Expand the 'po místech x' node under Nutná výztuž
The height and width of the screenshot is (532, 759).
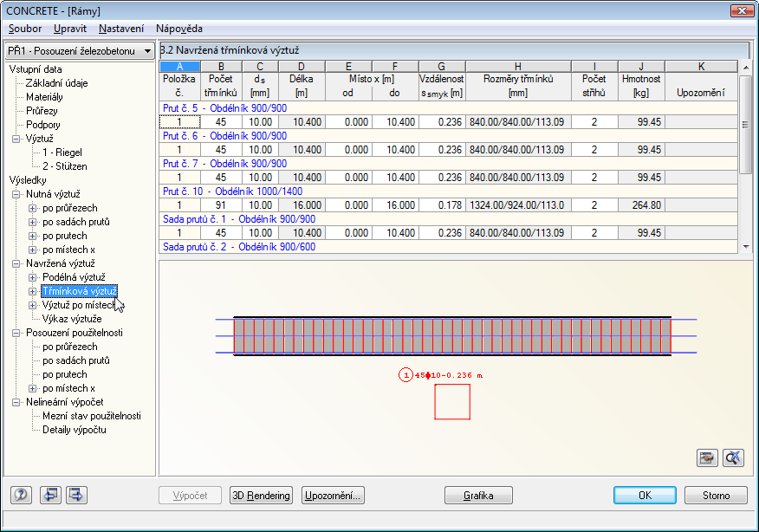32,250
